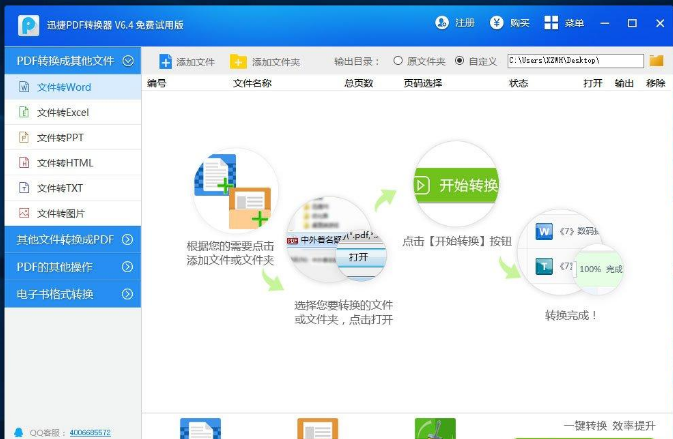Open the Menu grid icon

coord(551,22)
